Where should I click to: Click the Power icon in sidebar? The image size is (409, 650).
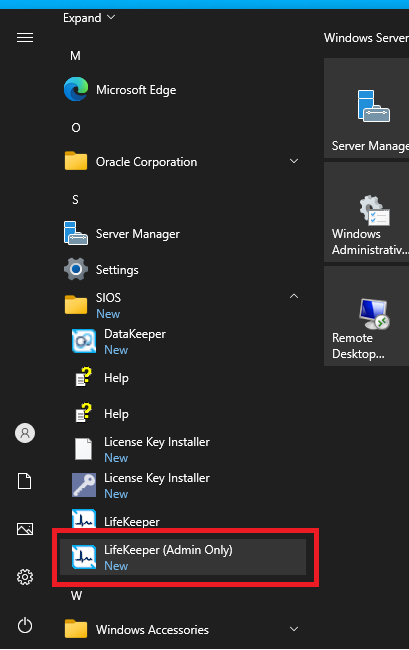pos(25,625)
